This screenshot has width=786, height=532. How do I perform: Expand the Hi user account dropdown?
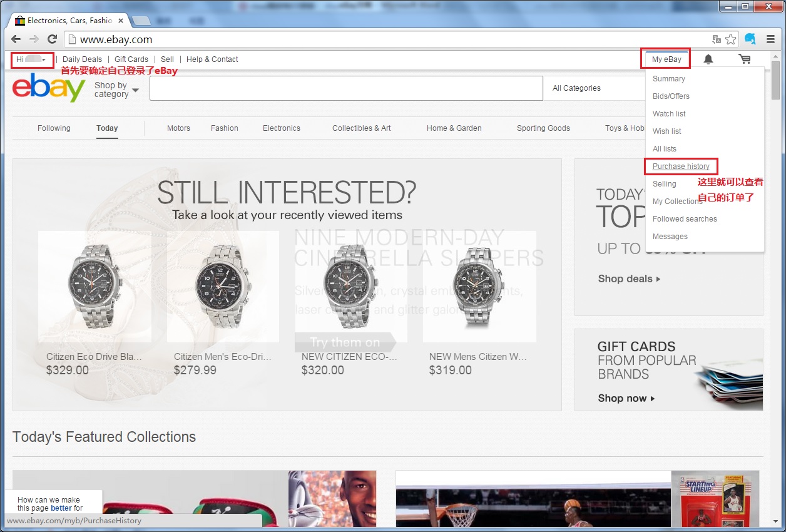32,59
